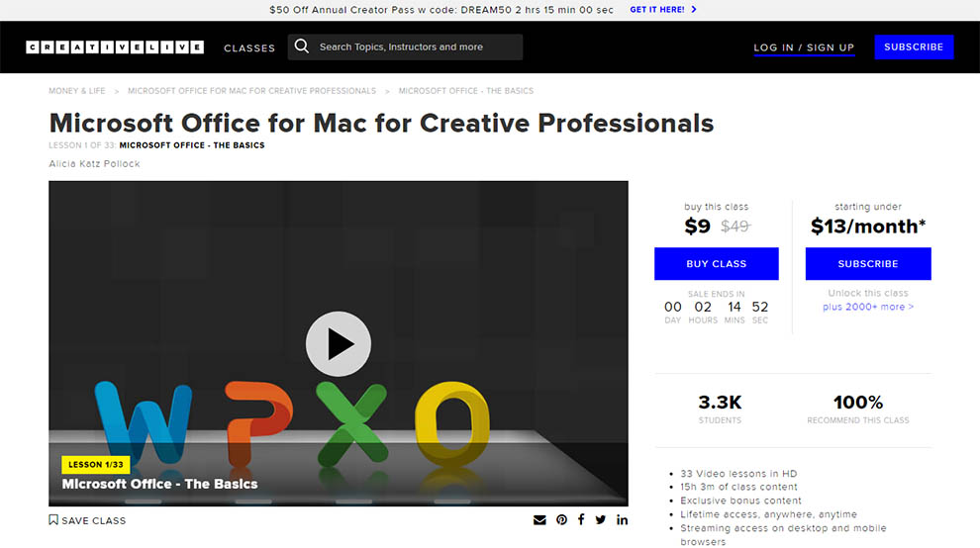The height and width of the screenshot is (548, 980).
Task: Click Microsoft Office - The Basics breadcrumb
Action: tap(466, 91)
